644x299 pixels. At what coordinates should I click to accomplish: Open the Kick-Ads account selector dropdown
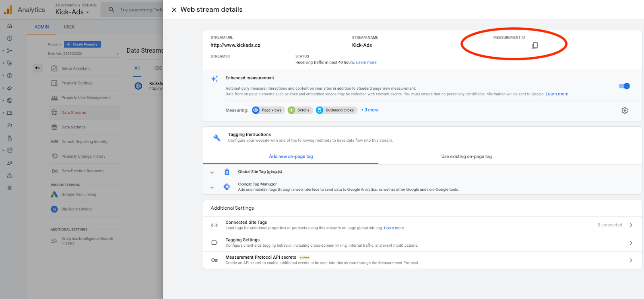pyautogui.click(x=72, y=12)
